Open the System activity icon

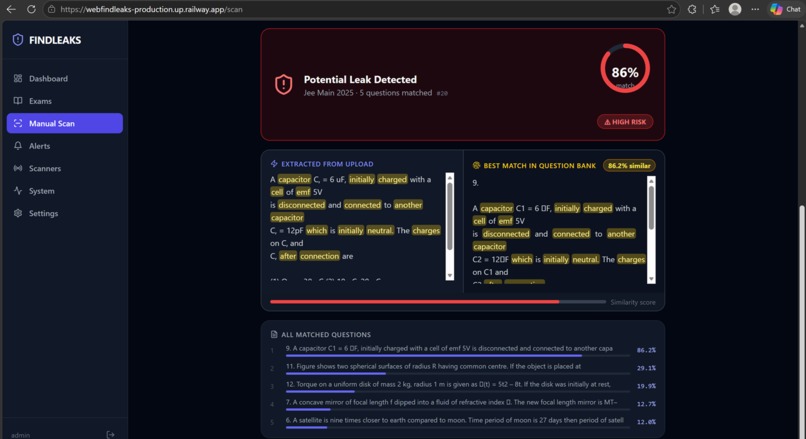[x=18, y=191]
